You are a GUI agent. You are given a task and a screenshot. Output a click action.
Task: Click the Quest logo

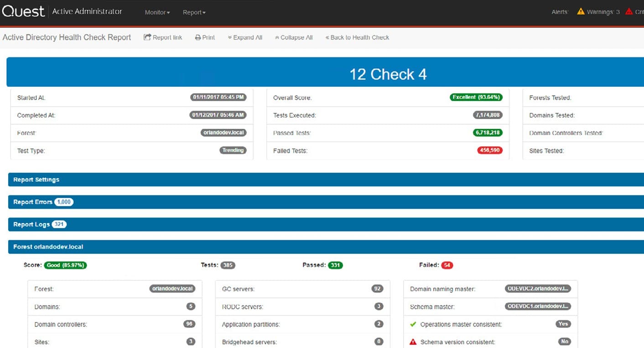coord(23,11)
